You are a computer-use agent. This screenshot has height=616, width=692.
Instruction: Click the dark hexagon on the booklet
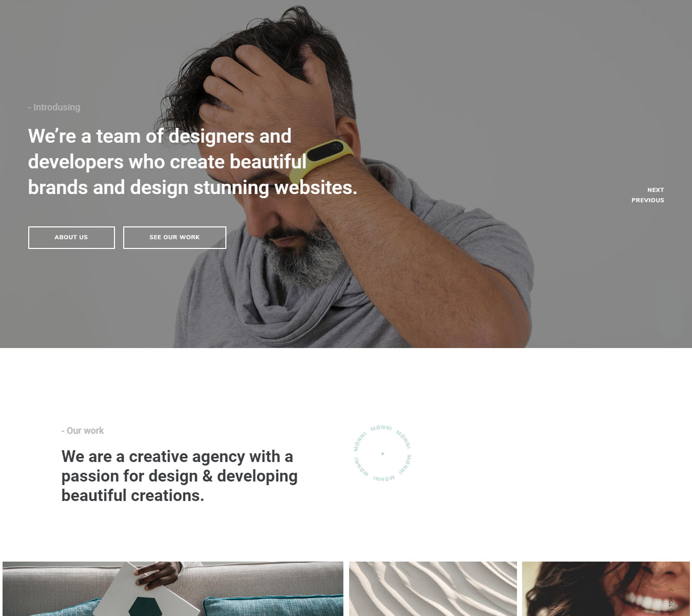pyautogui.click(x=146, y=608)
